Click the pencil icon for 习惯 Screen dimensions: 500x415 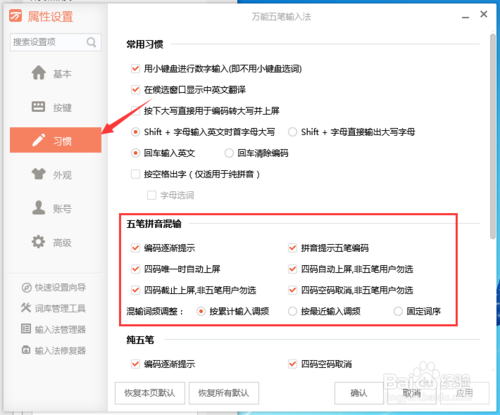(x=38, y=140)
